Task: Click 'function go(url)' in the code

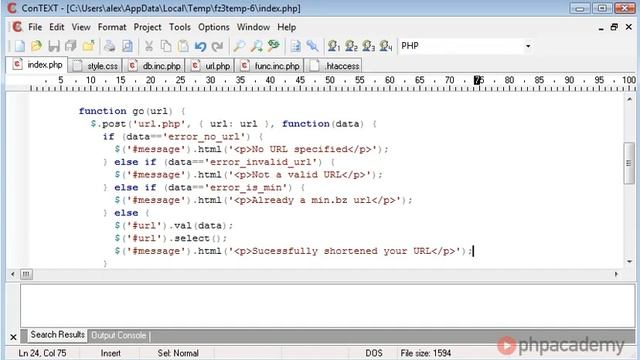Action: point(126,111)
